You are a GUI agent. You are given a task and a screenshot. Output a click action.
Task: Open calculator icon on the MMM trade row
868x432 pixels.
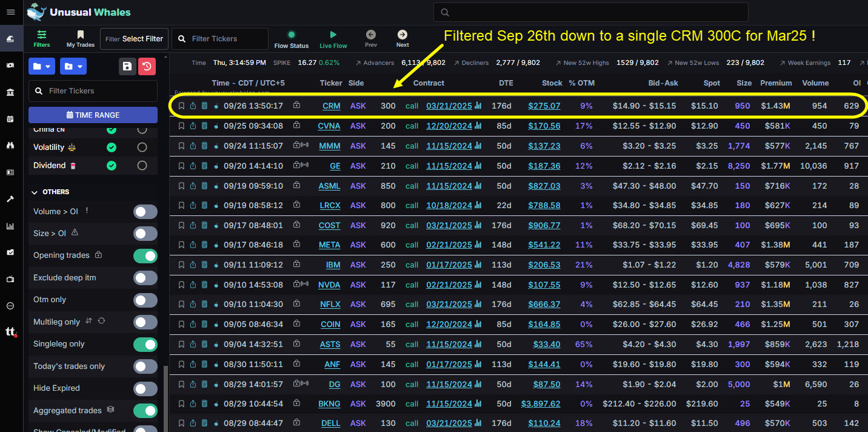tap(204, 146)
